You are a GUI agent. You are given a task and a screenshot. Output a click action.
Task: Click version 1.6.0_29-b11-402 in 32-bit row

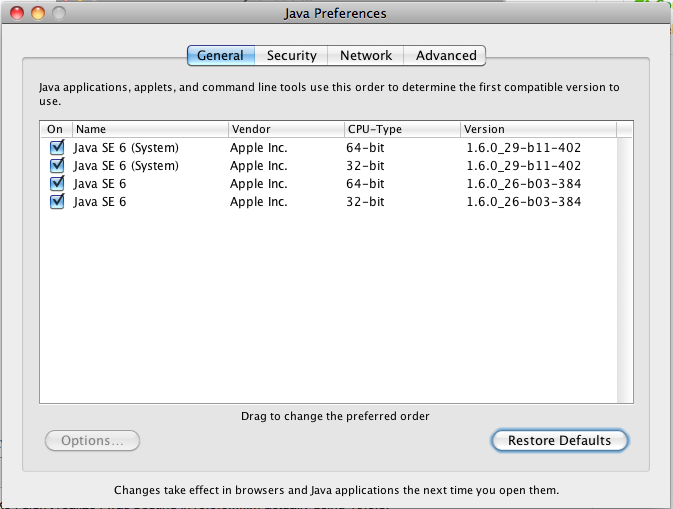click(x=524, y=166)
